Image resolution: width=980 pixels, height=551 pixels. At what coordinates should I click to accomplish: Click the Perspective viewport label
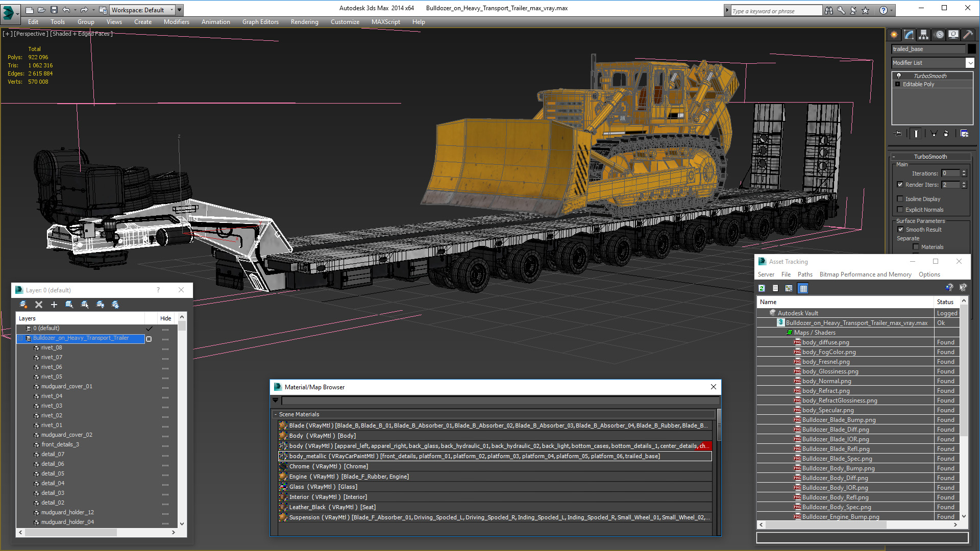point(31,34)
